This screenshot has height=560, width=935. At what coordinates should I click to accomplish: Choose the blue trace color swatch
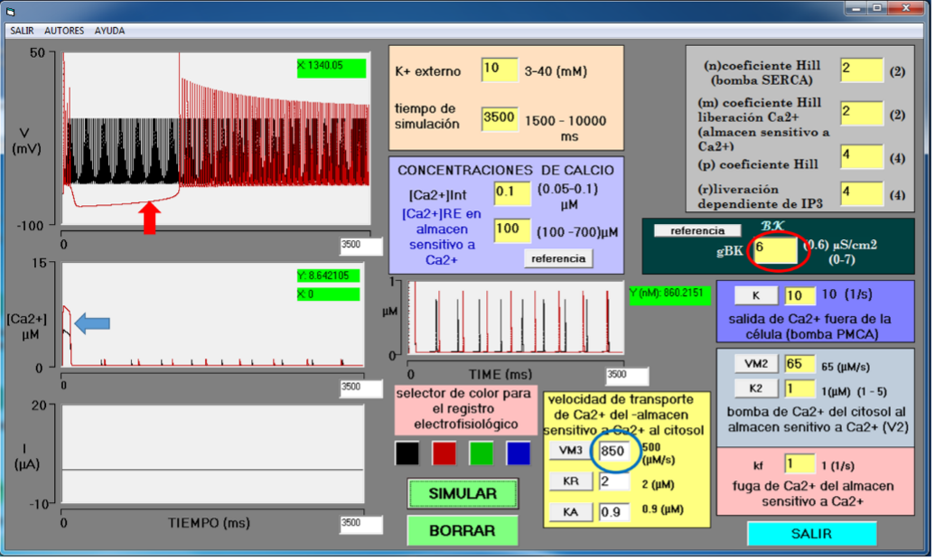click(x=518, y=453)
